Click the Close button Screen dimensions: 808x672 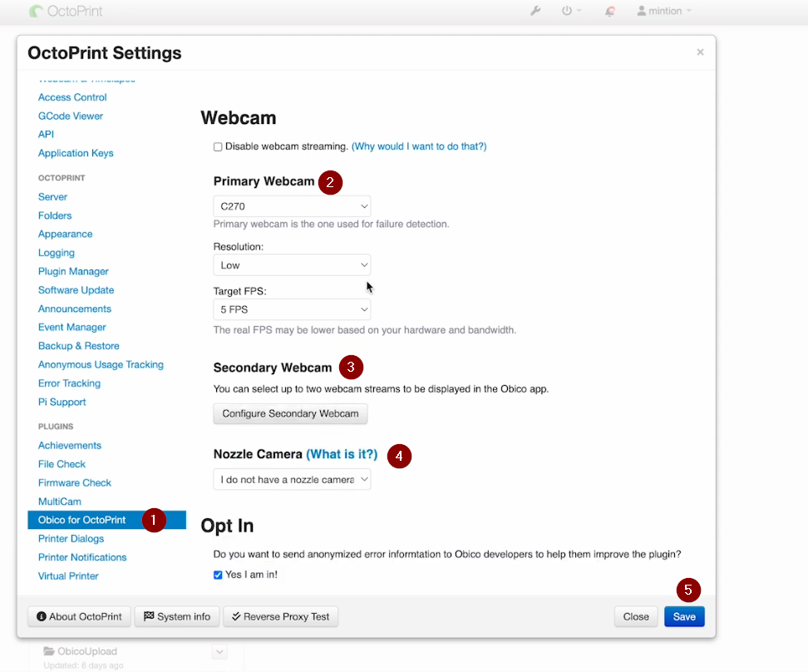point(636,616)
